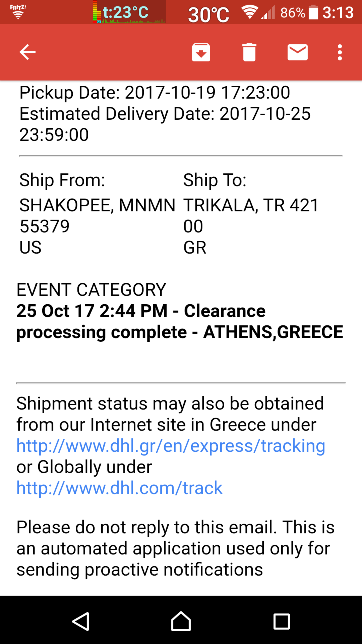
Task: Open the DHL Greece express tracking link
Action: 171,446
